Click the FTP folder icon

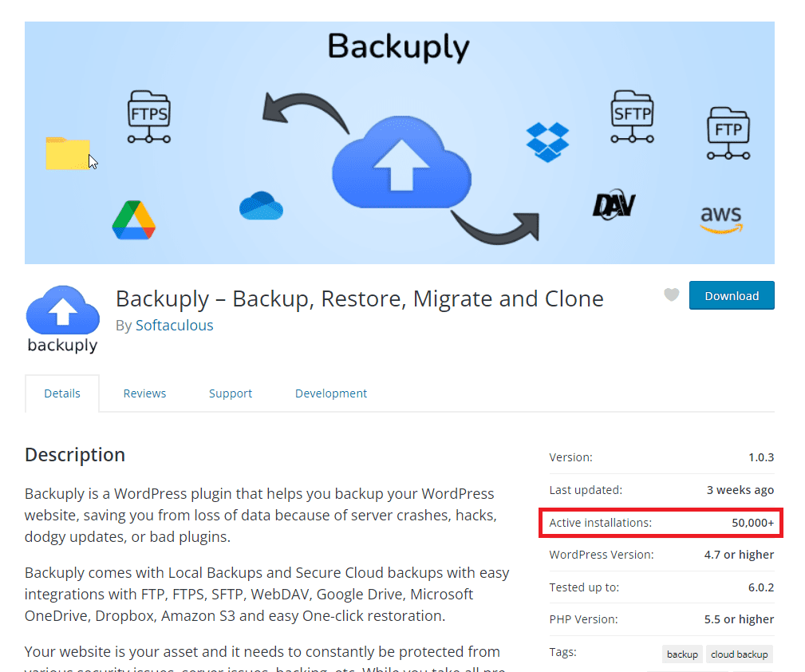click(x=728, y=132)
